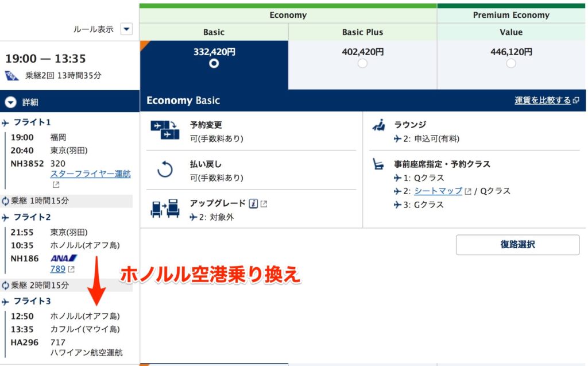Click the 払い戻し refund arrow icon

[165, 169]
